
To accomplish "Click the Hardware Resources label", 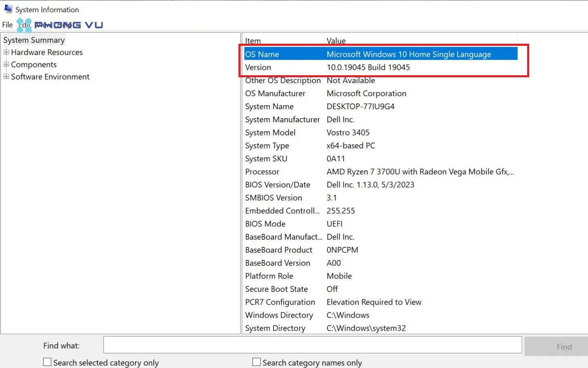I will (47, 52).
